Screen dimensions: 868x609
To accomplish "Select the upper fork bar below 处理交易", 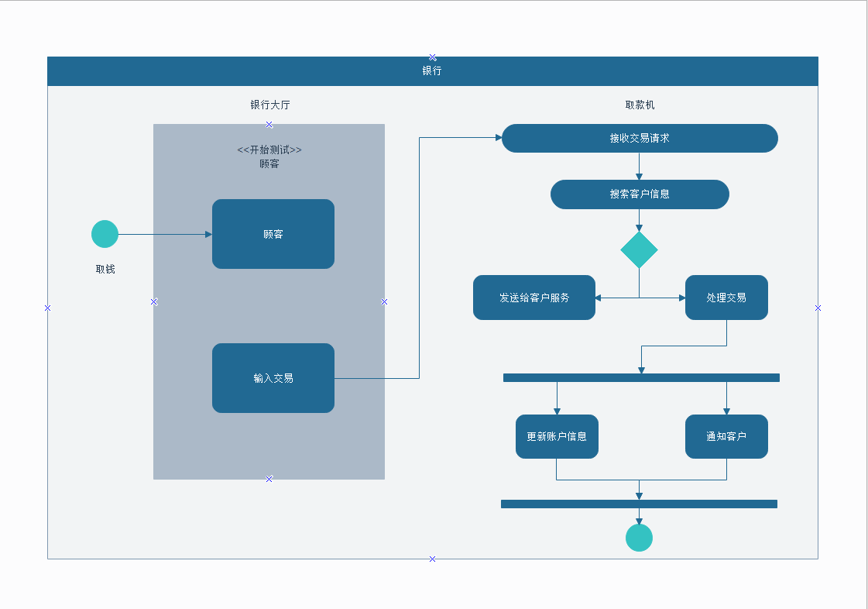I will [x=641, y=377].
